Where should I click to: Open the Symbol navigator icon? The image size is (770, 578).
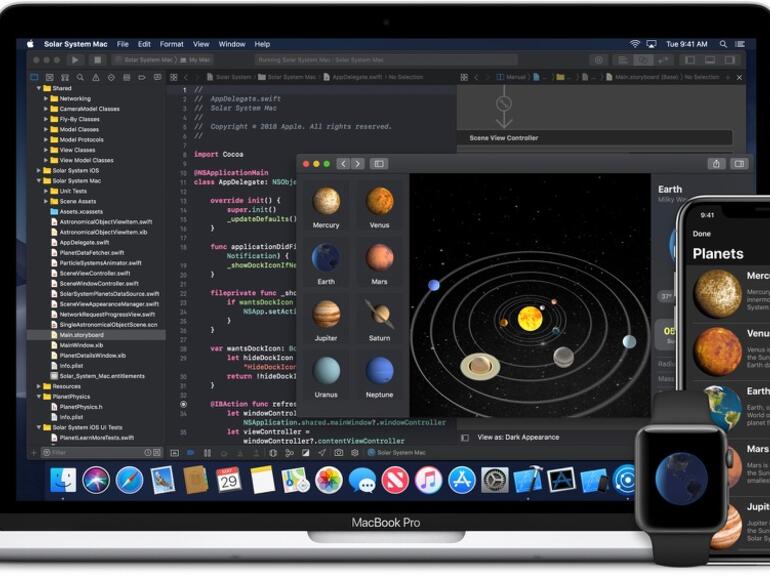pos(65,77)
